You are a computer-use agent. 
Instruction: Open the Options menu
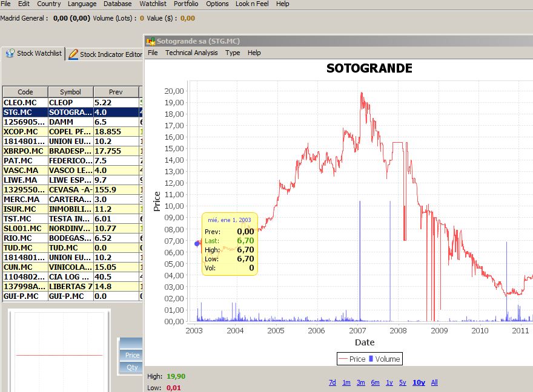[217, 4]
